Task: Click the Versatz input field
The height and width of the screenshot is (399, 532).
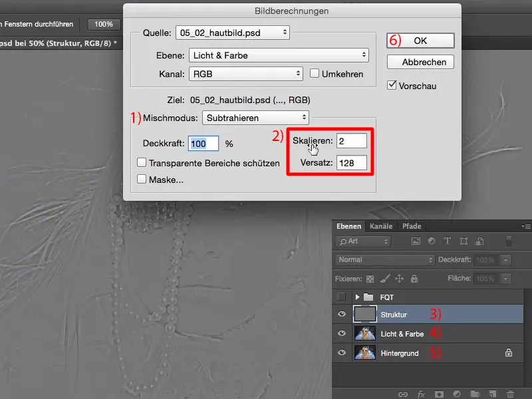Action: tap(352, 163)
